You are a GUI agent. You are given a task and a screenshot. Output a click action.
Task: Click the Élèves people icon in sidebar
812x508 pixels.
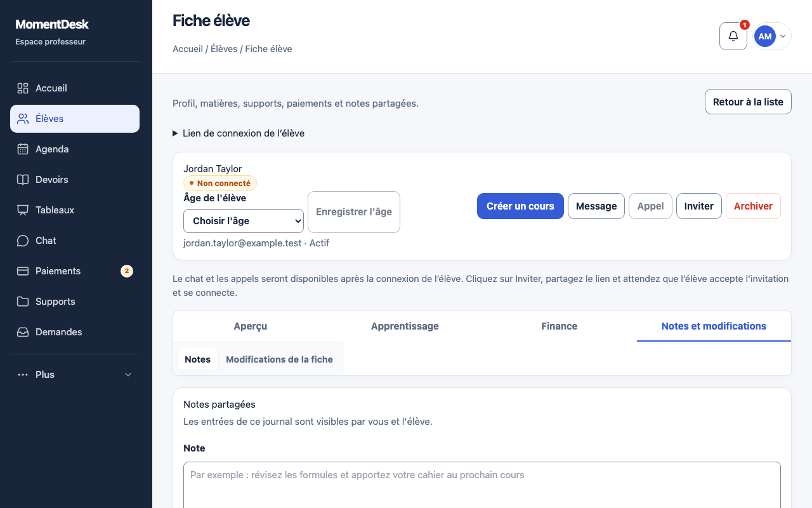pos(23,119)
